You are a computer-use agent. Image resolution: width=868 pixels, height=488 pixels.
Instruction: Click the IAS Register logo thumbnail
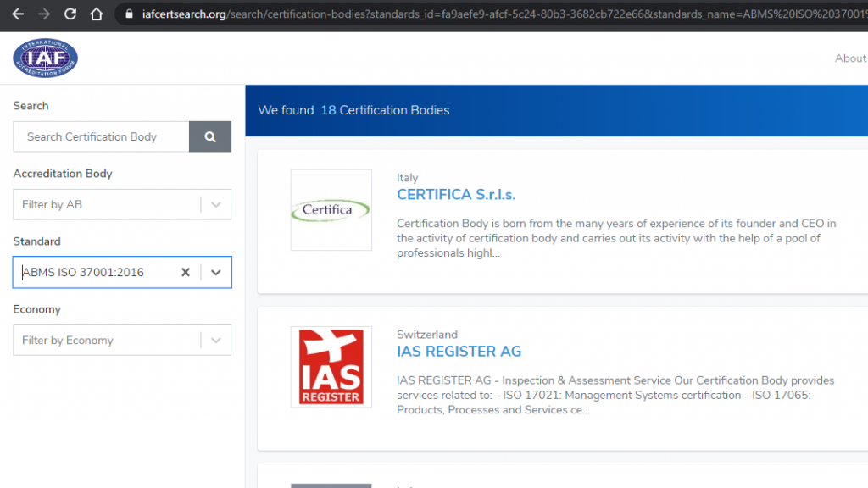[x=331, y=367]
